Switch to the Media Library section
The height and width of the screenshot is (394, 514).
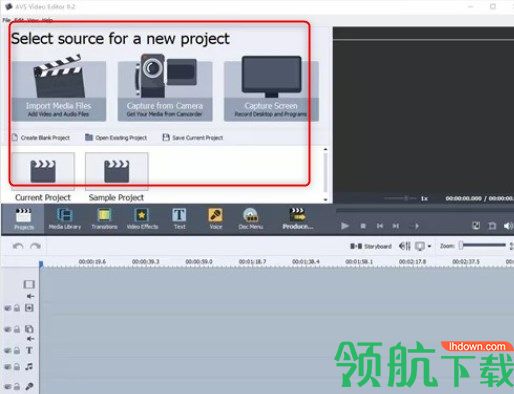[x=65, y=219]
